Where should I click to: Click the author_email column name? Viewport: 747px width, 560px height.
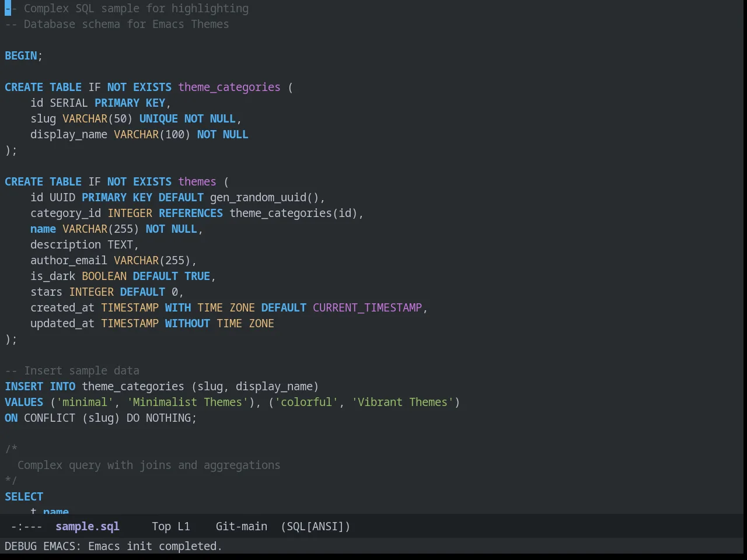tap(69, 260)
